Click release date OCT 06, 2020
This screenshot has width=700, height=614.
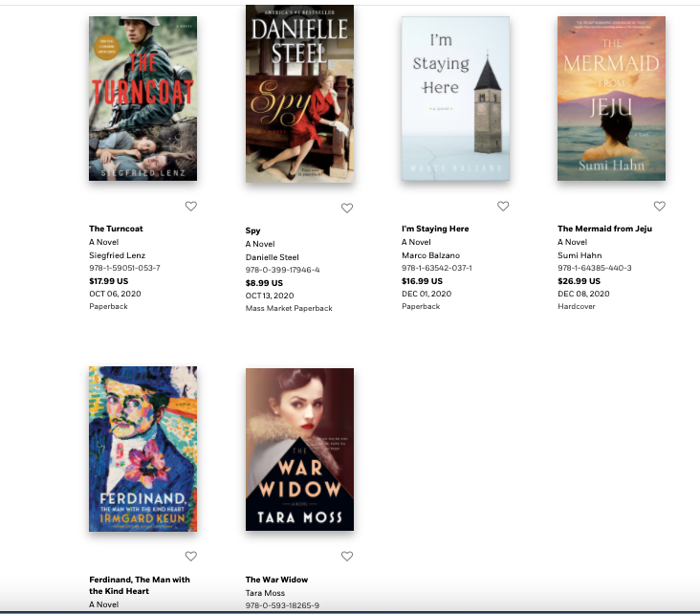click(115, 294)
